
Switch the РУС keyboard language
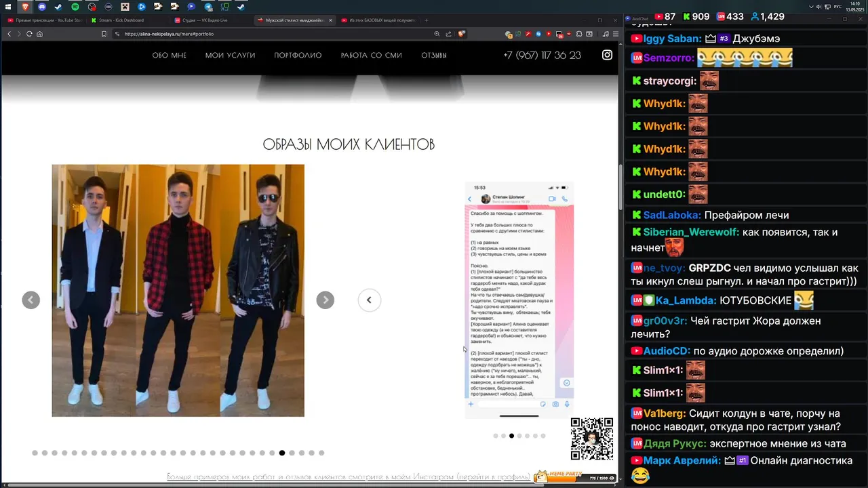pyautogui.click(x=837, y=7)
